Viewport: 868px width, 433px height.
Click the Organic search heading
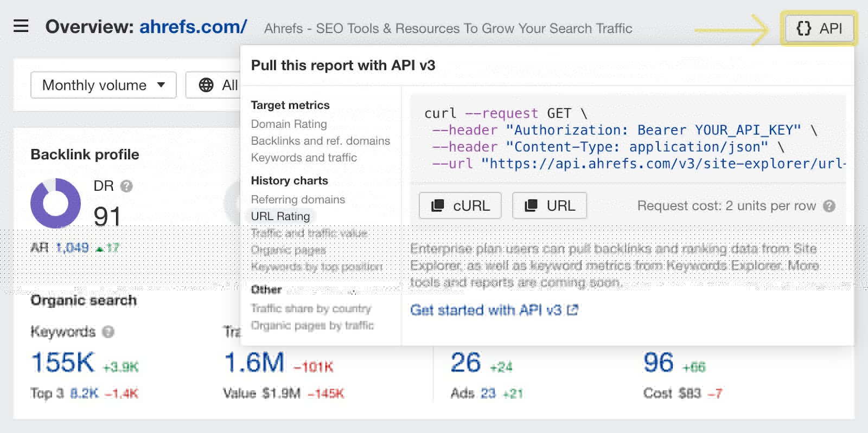(x=84, y=300)
